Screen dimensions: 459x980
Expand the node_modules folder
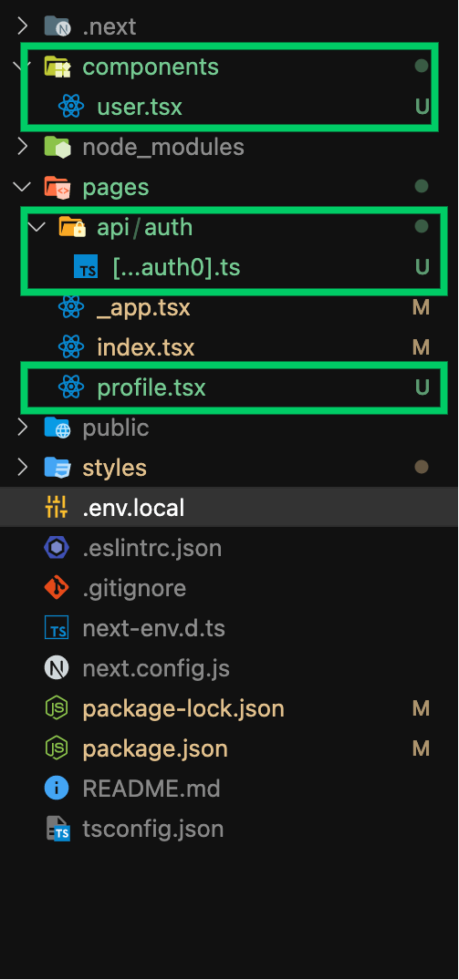[23, 147]
